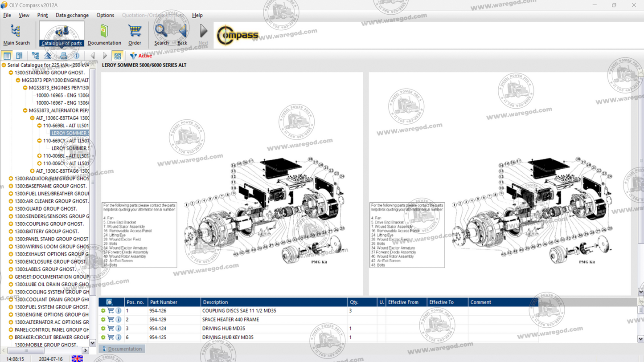Screen dimensions: 644x362
Task: Open the Data exchange menu
Action: [x=72, y=15]
